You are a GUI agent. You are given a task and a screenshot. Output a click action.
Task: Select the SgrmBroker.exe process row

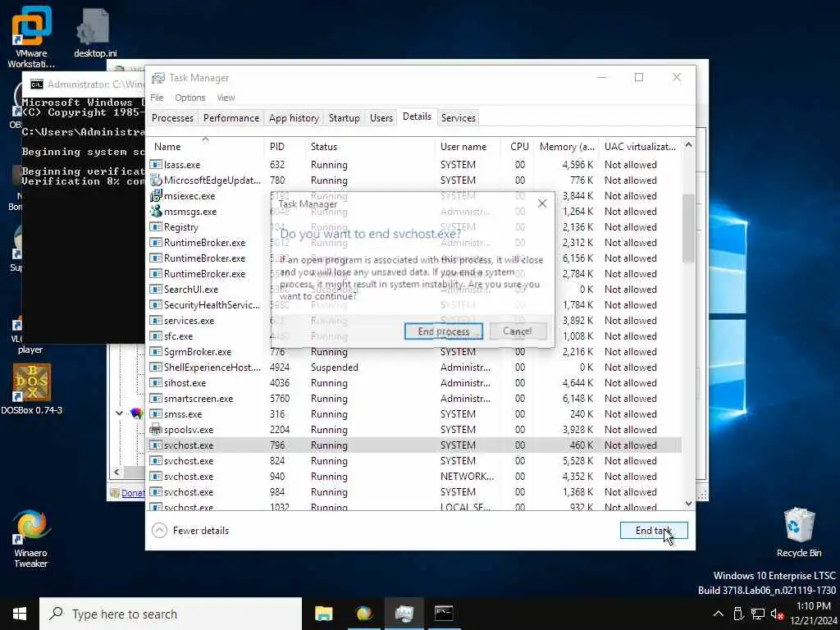pos(414,352)
